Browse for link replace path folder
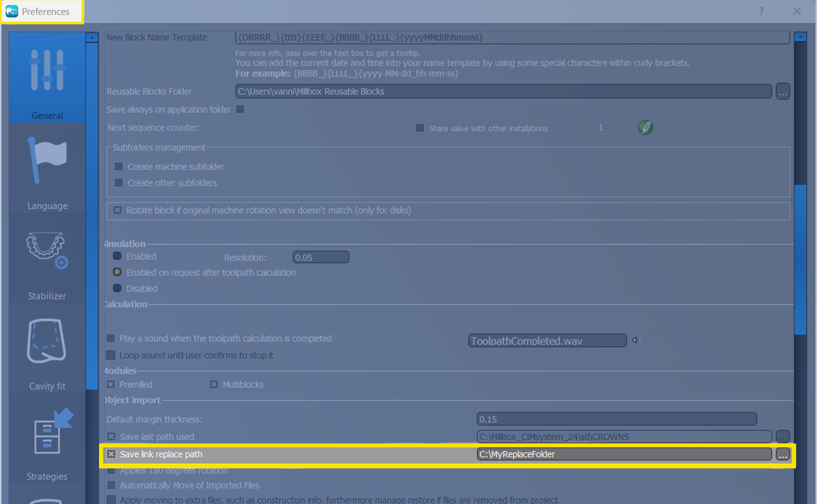The height and width of the screenshot is (504, 817). tap(782, 454)
